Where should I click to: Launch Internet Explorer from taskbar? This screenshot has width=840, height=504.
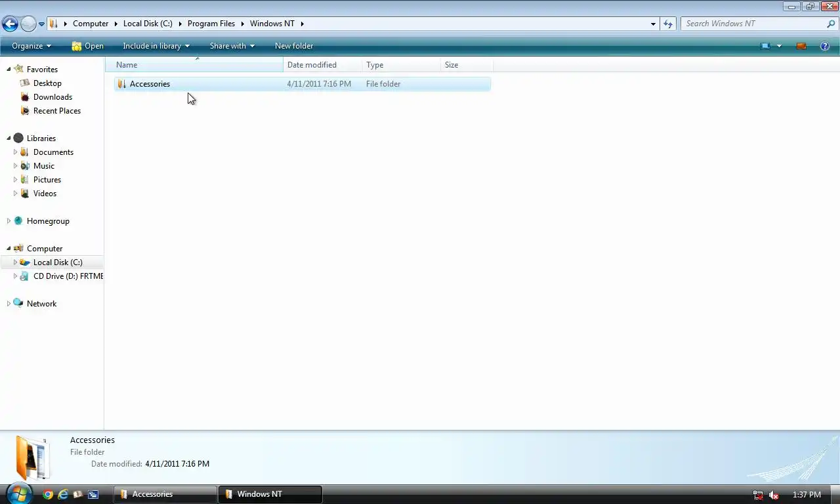point(63,495)
